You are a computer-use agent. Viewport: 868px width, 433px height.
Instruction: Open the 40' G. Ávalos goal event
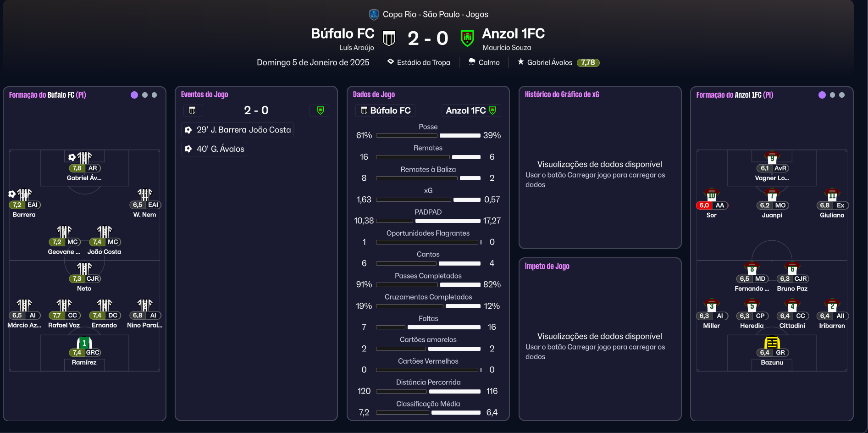click(x=215, y=149)
